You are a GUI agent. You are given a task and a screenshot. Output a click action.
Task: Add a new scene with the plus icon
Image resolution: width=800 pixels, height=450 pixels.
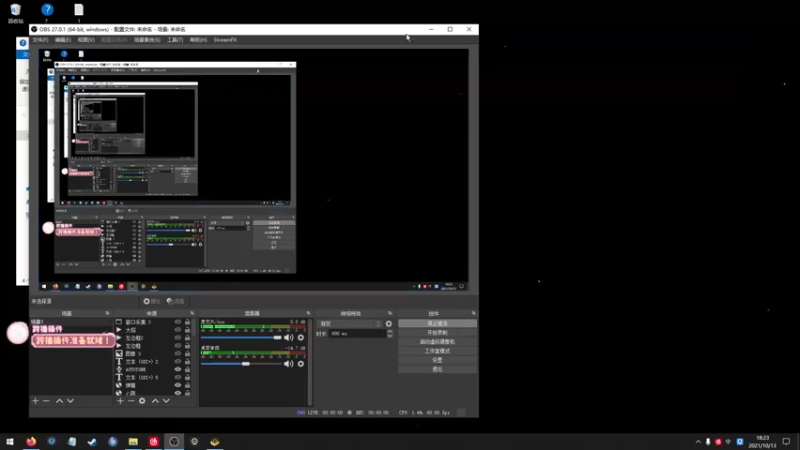(35, 401)
